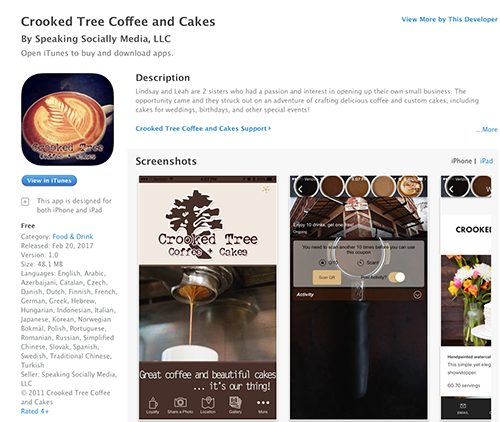Click the back arrow in second screenshot
Image resolution: width=500 pixels, height=422 pixels.
coord(300,189)
